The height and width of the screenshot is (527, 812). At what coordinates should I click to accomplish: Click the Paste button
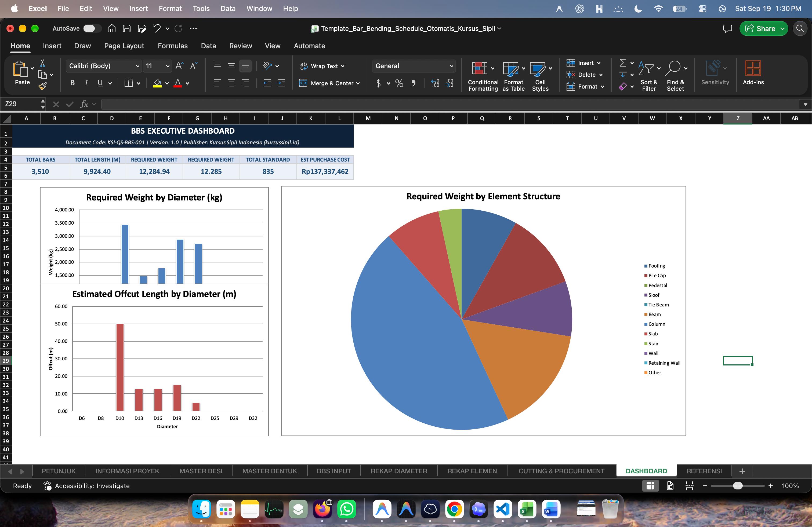pos(22,73)
